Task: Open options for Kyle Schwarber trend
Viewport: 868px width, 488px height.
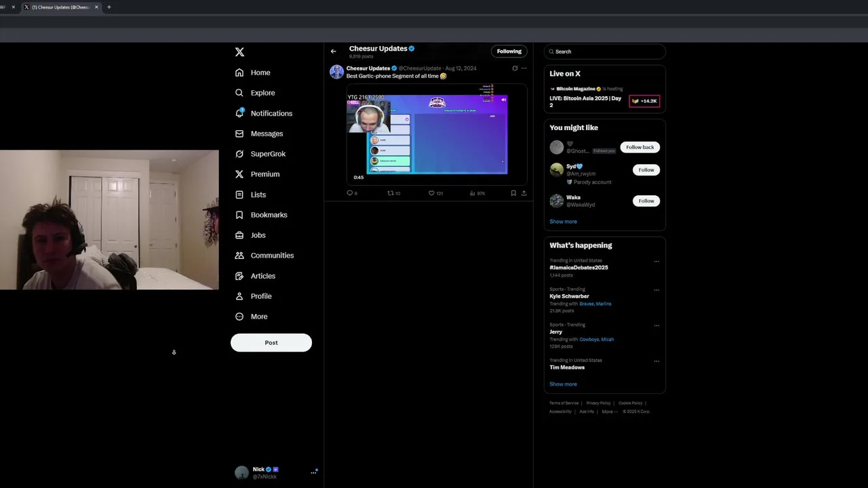Action: coord(656,290)
